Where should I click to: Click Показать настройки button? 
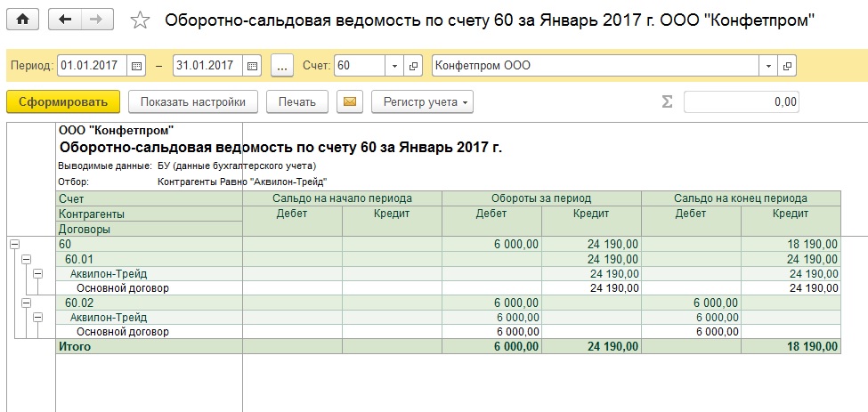point(192,101)
